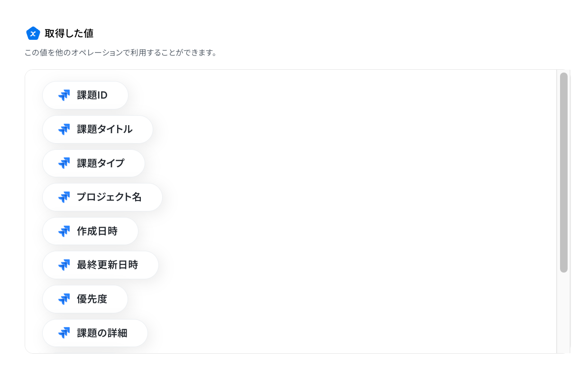Viewport: 588px width, 366px height.
Task: Select the 課題の詳細 chip text
Action: pos(102,333)
